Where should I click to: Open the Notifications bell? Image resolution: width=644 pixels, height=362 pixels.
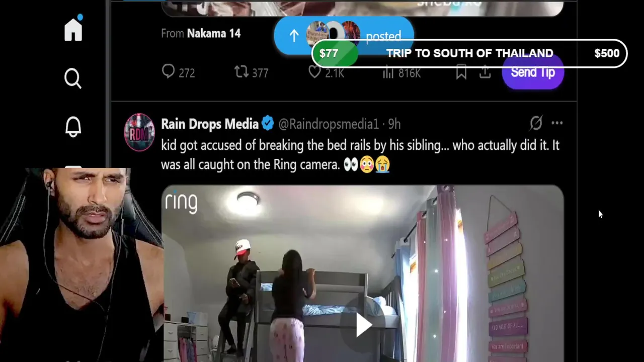coord(73,126)
